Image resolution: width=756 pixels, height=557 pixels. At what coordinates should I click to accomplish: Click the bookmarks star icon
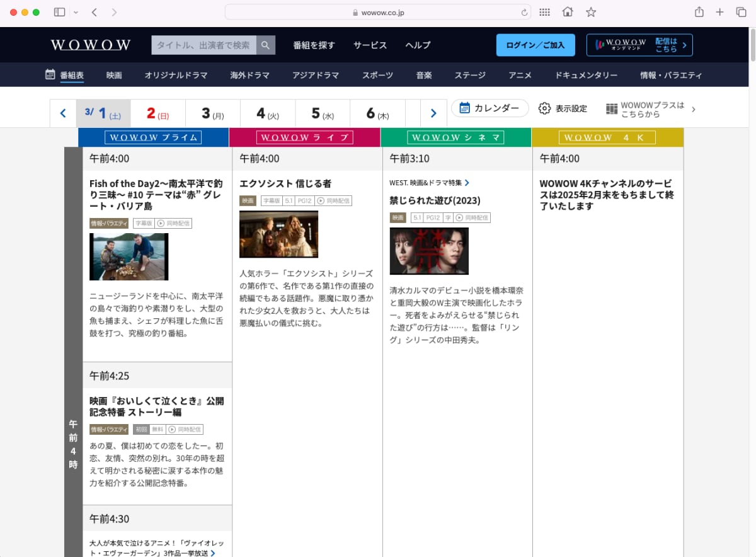pos(590,11)
